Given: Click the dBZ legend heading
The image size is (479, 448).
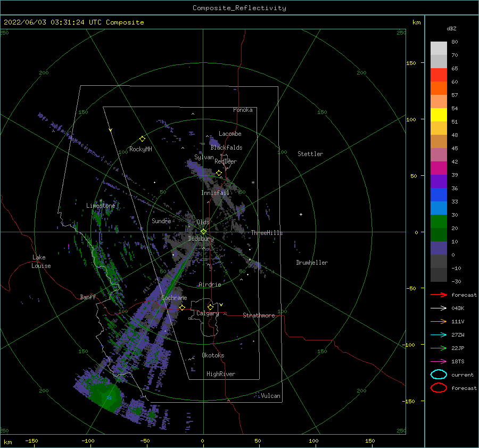Looking at the screenshot, I should [451, 28].
